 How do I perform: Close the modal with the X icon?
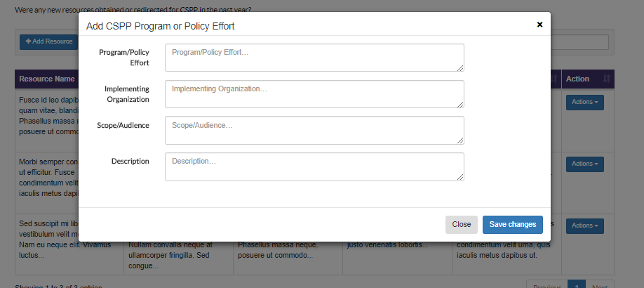pos(539,25)
